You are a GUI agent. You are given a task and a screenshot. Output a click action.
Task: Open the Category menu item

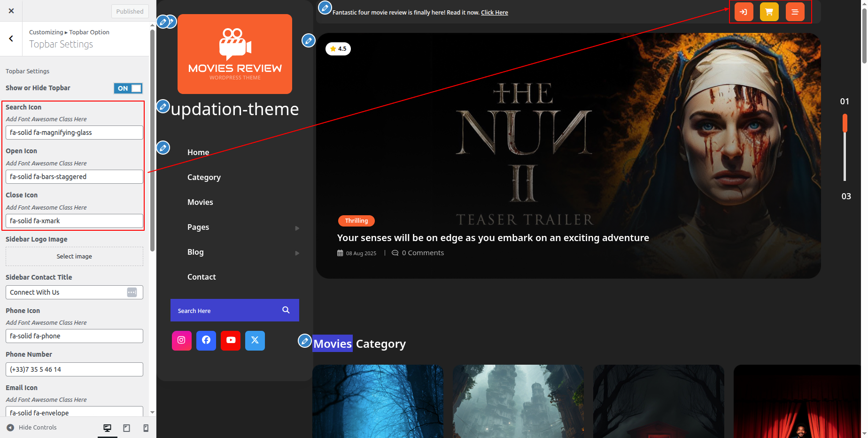(x=204, y=177)
